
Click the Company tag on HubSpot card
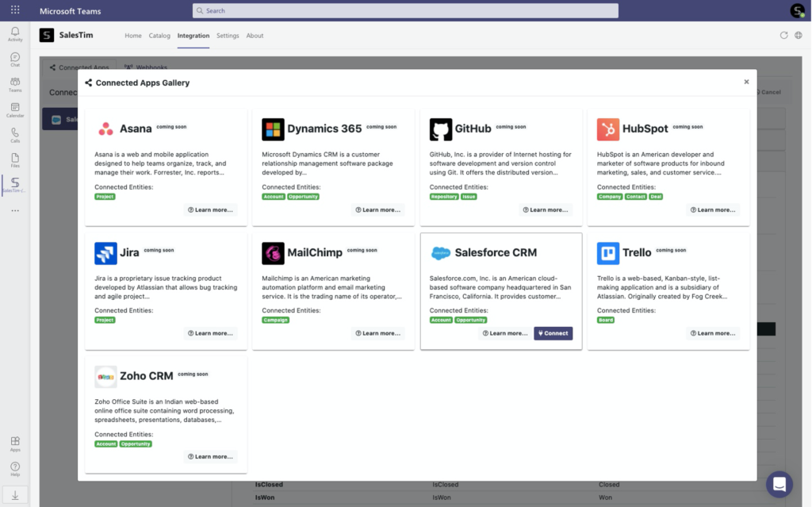pyautogui.click(x=610, y=197)
